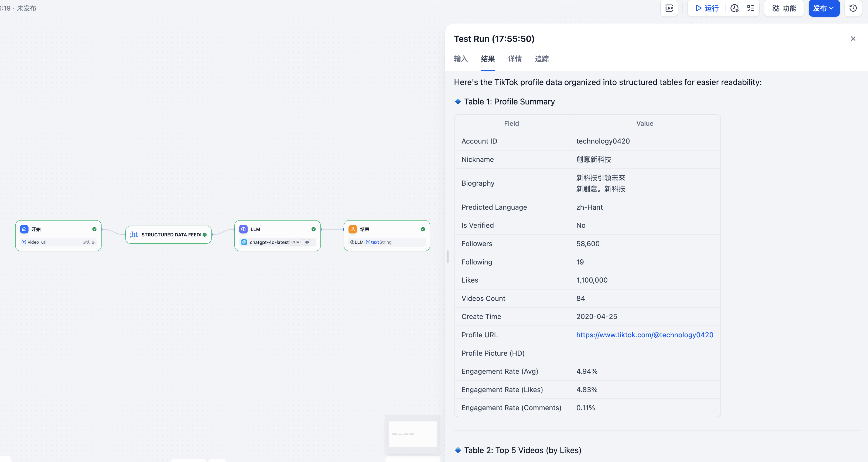Click the Table 1: Profile Summary heading

[510, 101]
